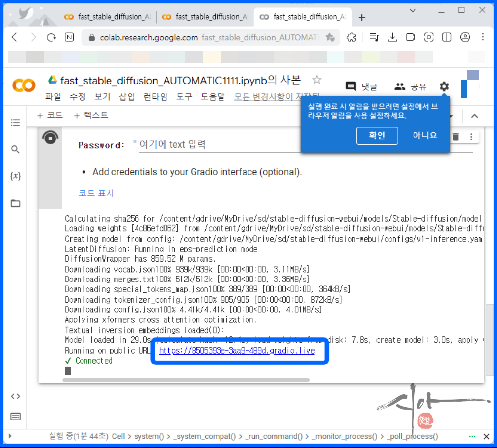Open the gradio.live public URL

pos(237,351)
